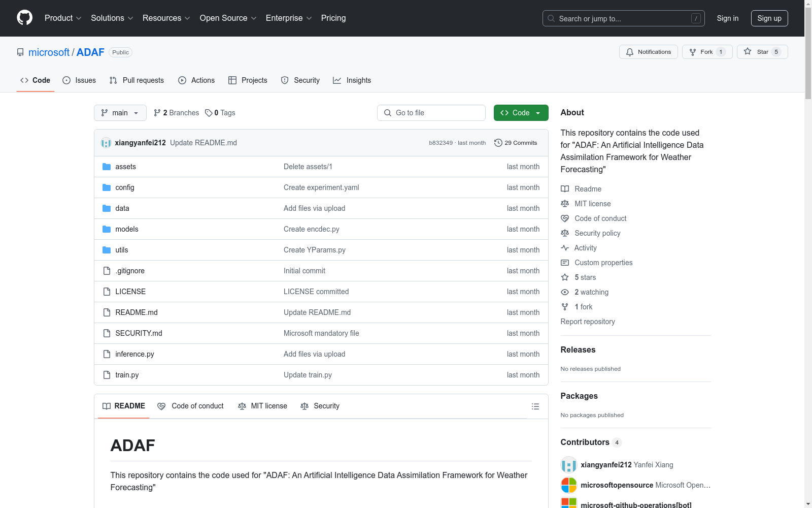
Task: Expand the Open Source menu
Action: tap(228, 18)
